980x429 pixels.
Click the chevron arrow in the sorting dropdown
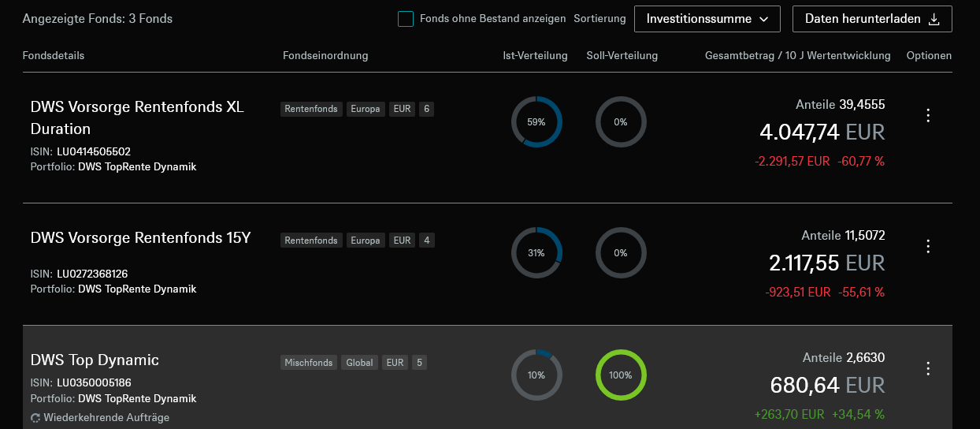point(763,20)
